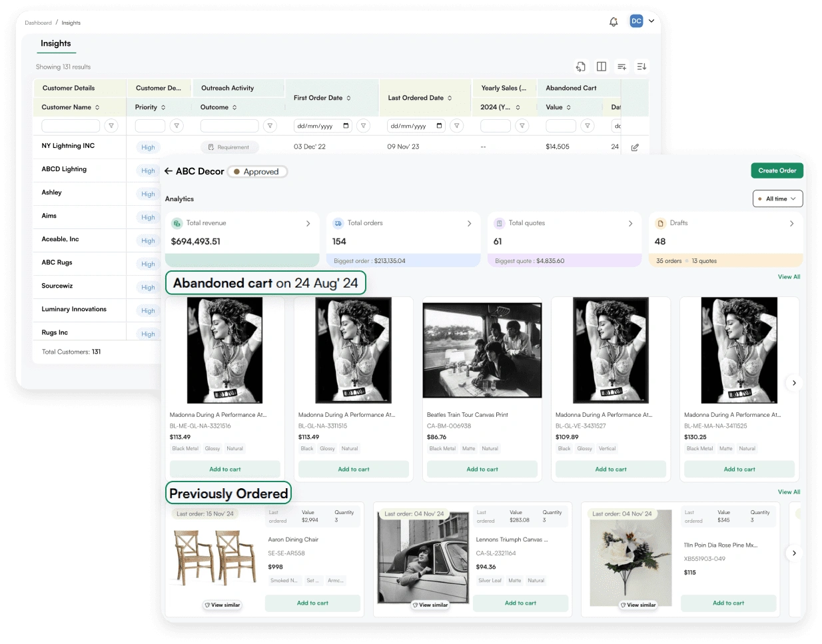
Task: Open View All for Previously Ordered
Action: 789,491
